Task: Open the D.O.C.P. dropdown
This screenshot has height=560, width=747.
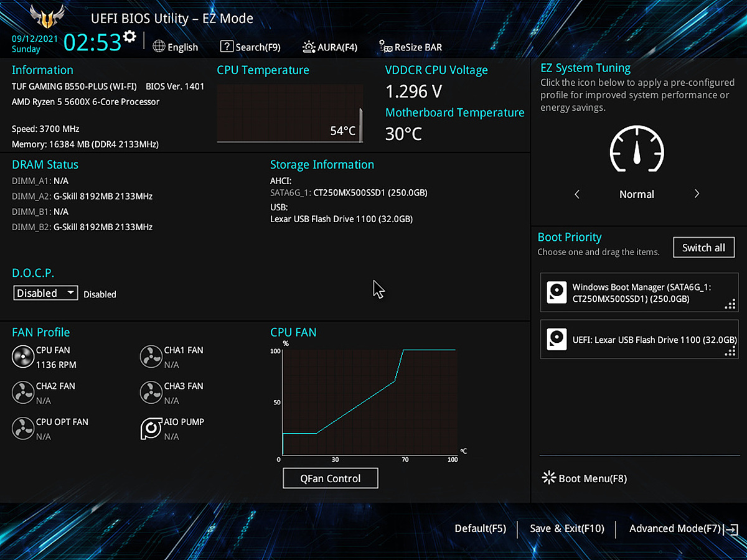Action: pyautogui.click(x=45, y=293)
